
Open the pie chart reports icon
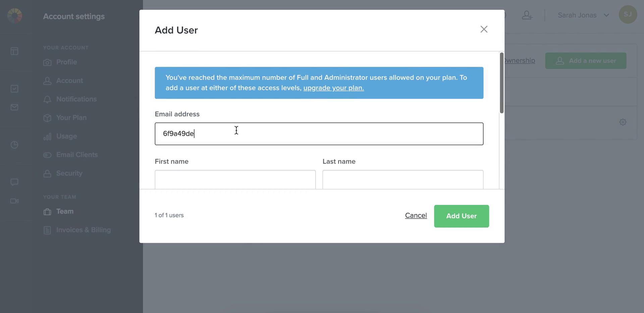coord(14,145)
